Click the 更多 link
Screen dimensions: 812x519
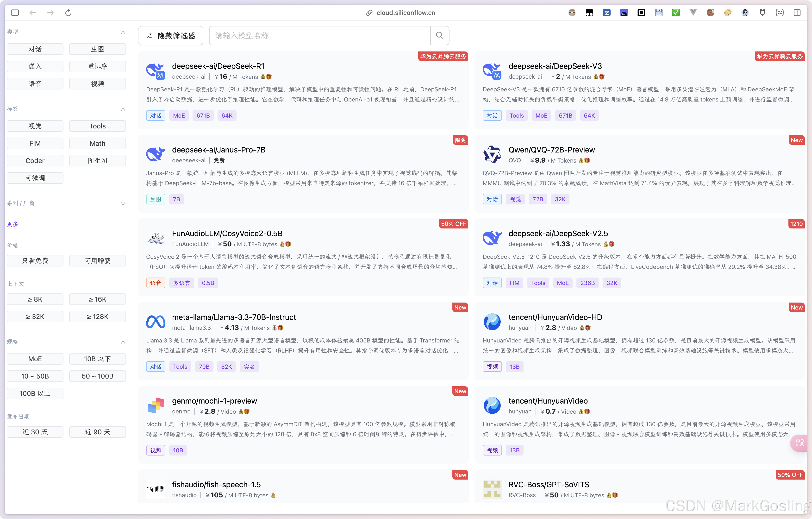point(12,224)
